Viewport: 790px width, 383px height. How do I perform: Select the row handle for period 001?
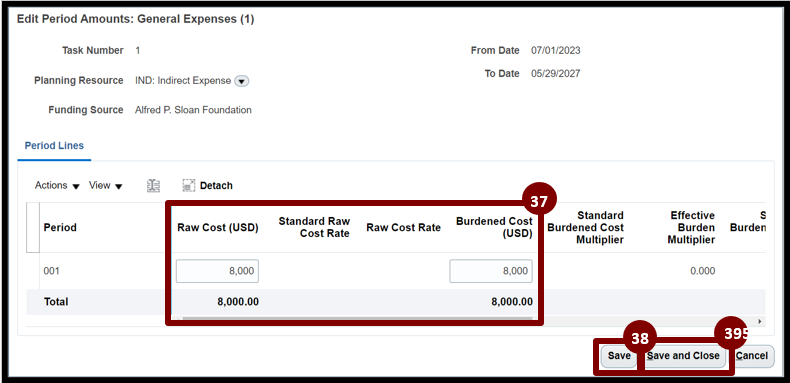tap(33, 271)
